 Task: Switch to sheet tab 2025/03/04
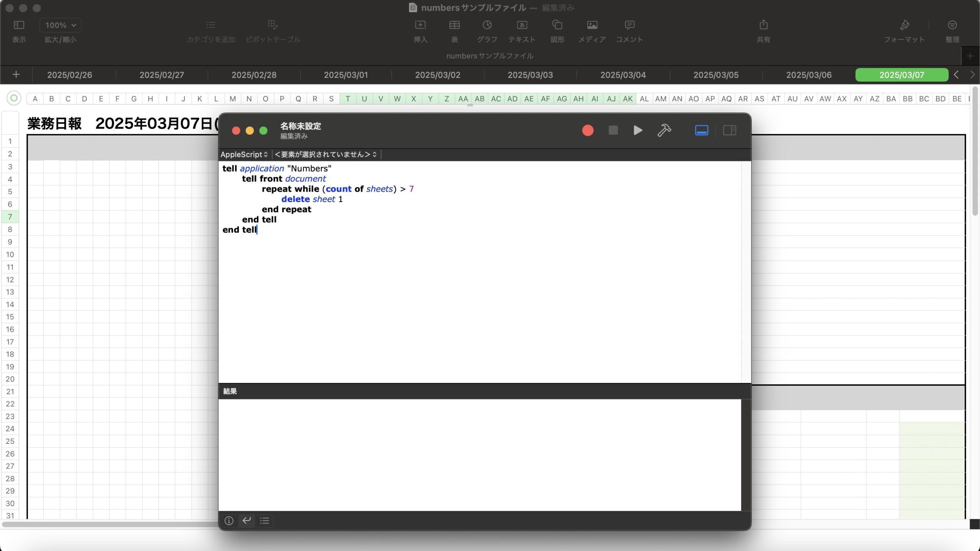tap(623, 75)
